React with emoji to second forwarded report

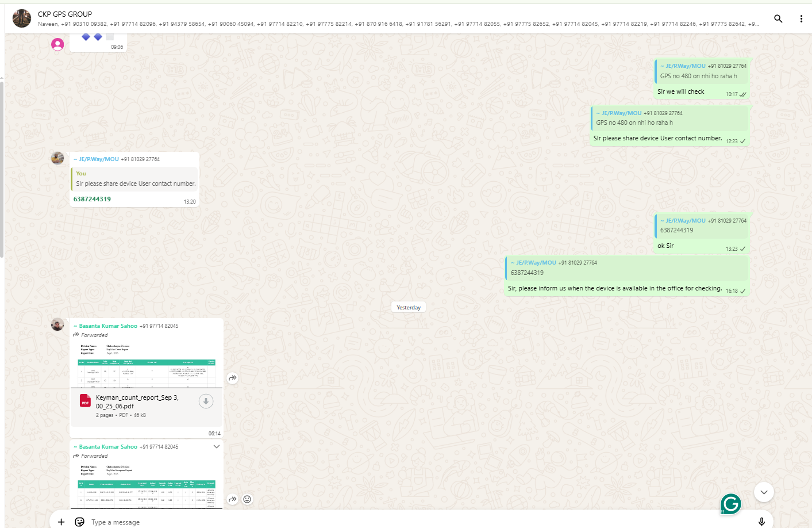tap(247, 499)
